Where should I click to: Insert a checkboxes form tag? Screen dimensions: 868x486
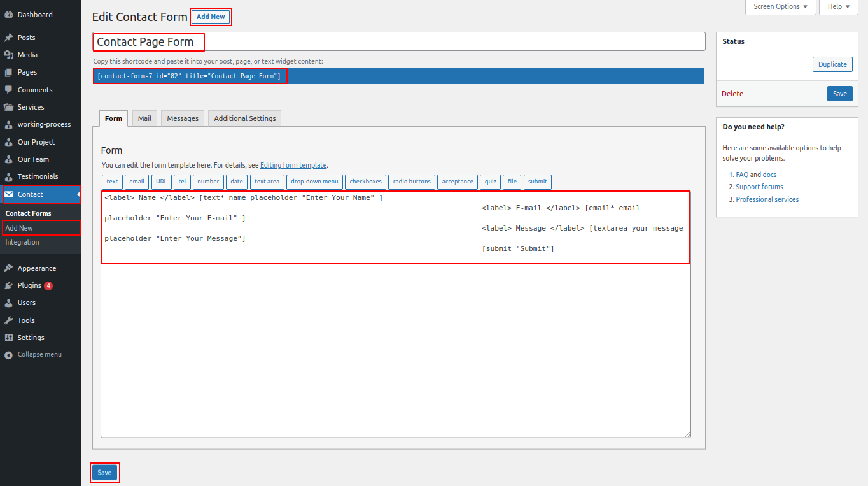tap(365, 182)
